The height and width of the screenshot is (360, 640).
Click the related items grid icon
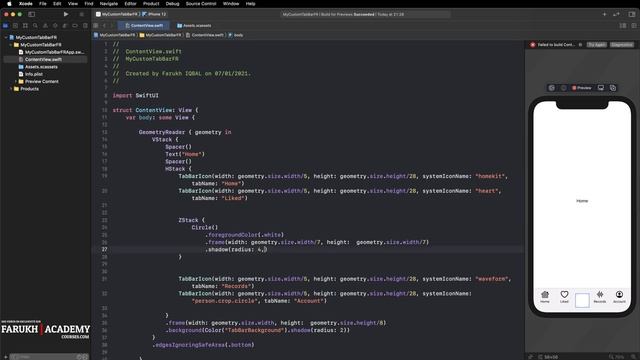coord(96,25)
